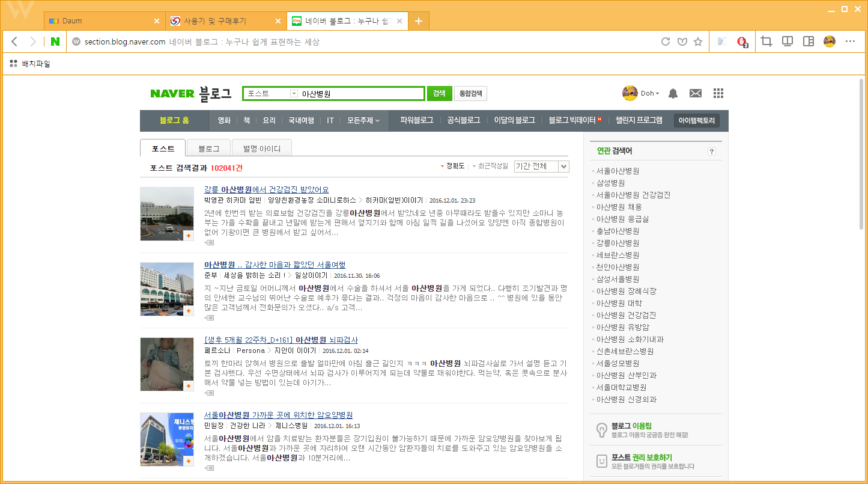Open a new browser tab with plus
The height and width of the screenshot is (484, 868).
(419, 21)
